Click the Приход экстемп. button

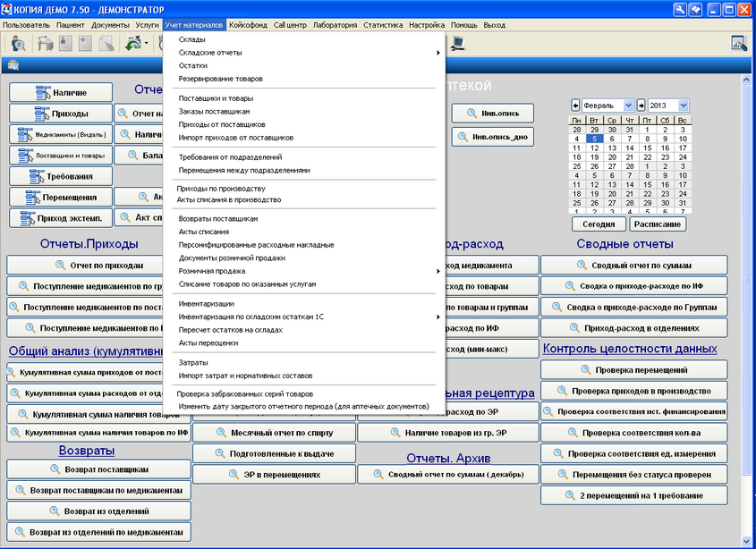click(x=61, y=218)
